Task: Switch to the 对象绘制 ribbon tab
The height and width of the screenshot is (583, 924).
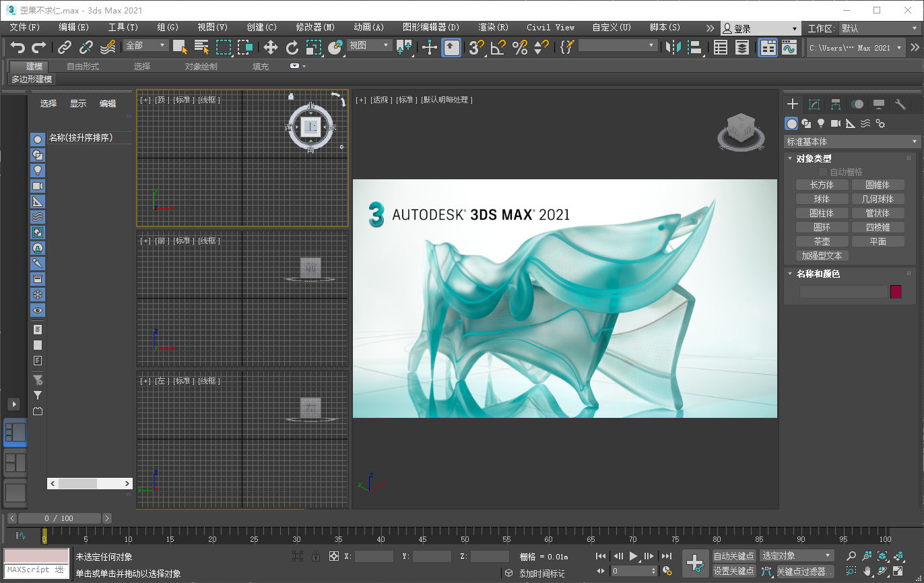Action: coord(201,66)
